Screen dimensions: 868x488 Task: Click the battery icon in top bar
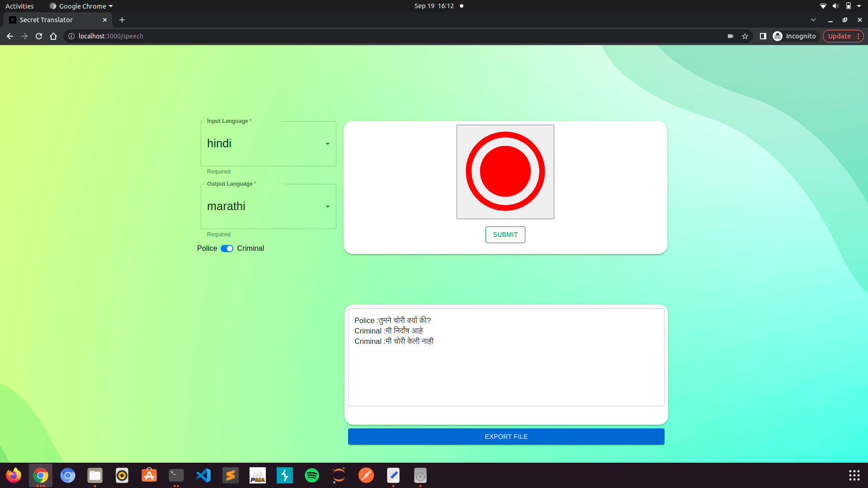(849, 6)
